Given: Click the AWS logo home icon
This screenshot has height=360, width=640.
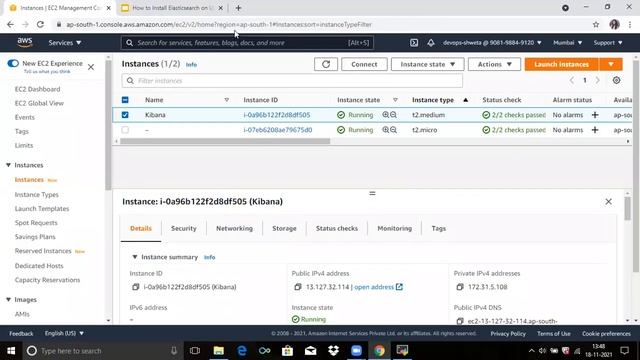Looking at the screenshot, I should click(25, 42).
